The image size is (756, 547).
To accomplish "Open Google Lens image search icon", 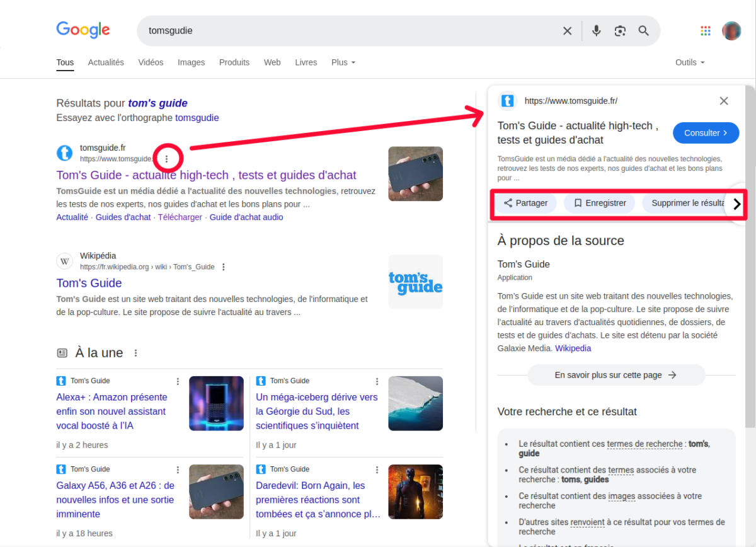I will 620,31.
